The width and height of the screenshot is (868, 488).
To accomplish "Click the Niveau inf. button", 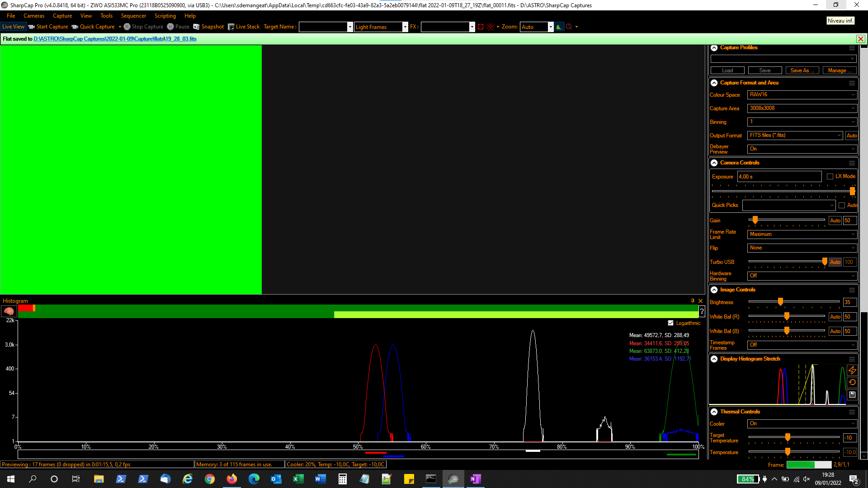I will [x=840, y=21].
